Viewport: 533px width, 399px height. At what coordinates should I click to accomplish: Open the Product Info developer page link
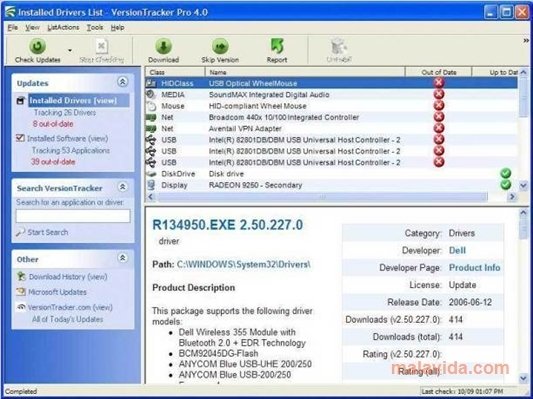tap(475, 268)
